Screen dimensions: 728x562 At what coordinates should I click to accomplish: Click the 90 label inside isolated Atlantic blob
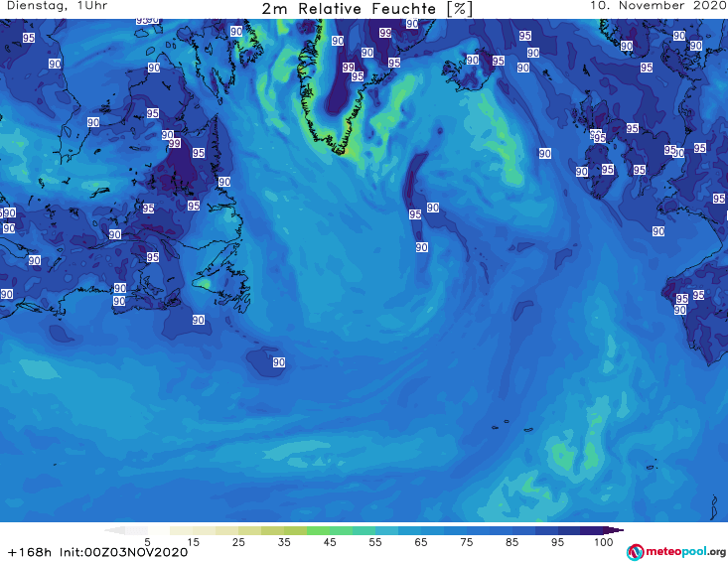coord(278,362)
